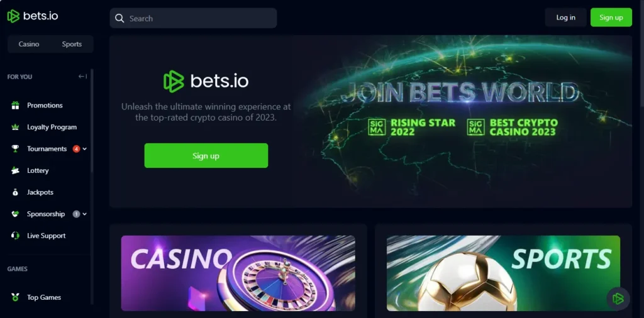The width and height of the screenshot is (644, 318).
Task: Click the Lottery ticket icon
Action: pos(15,170)
